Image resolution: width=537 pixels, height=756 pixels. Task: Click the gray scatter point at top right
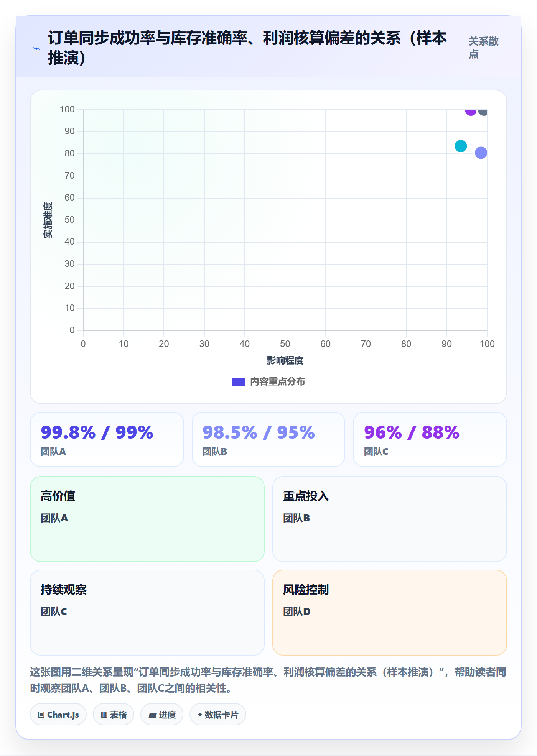click(483, 111)
